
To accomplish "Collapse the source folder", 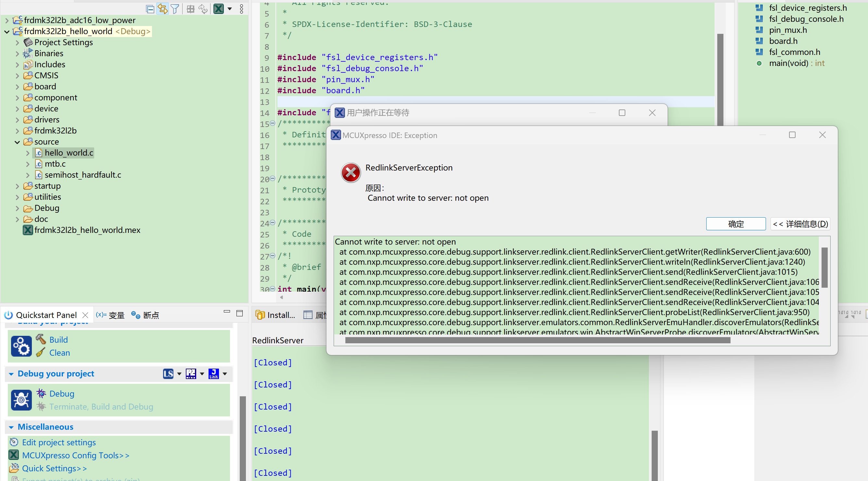I will point(18,142).
